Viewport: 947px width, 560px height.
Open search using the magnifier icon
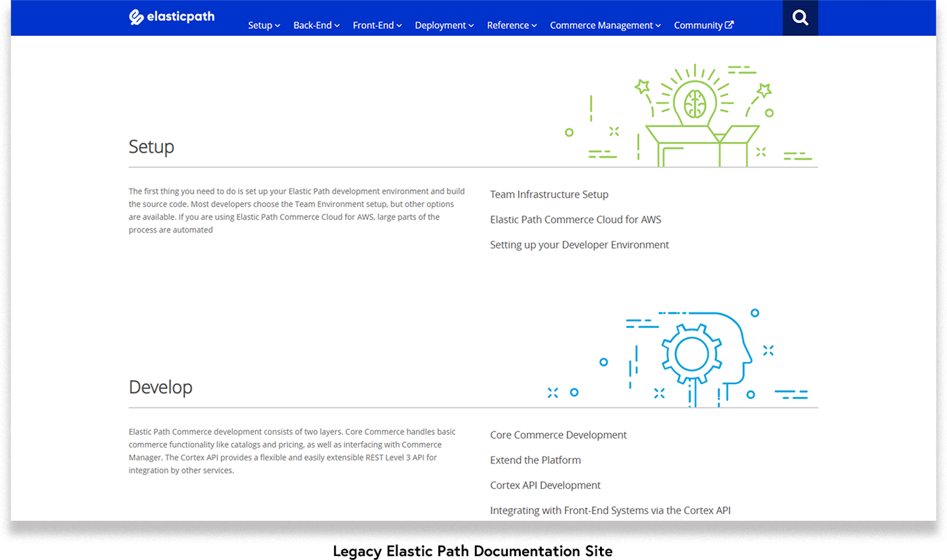[800, 18]
